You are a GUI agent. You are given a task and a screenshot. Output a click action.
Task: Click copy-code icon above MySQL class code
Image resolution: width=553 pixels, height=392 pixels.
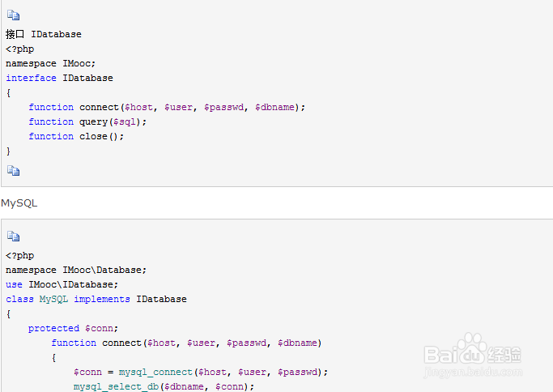(14, 236)
